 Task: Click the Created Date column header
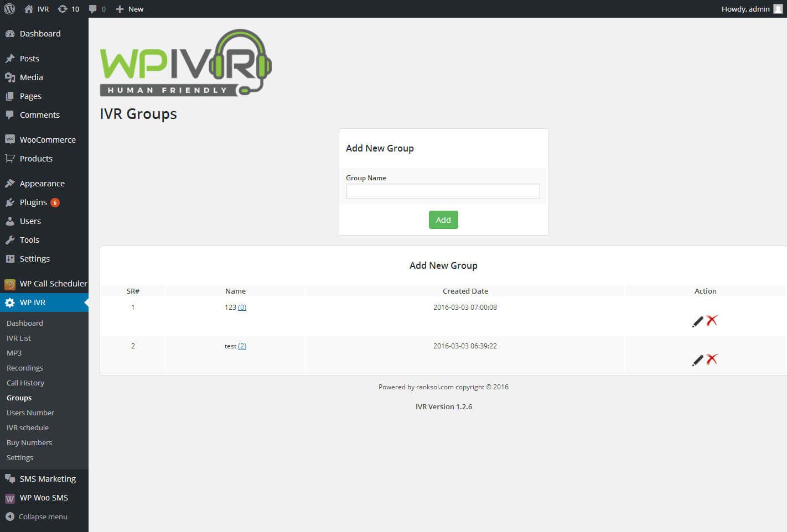click(465, 291)
